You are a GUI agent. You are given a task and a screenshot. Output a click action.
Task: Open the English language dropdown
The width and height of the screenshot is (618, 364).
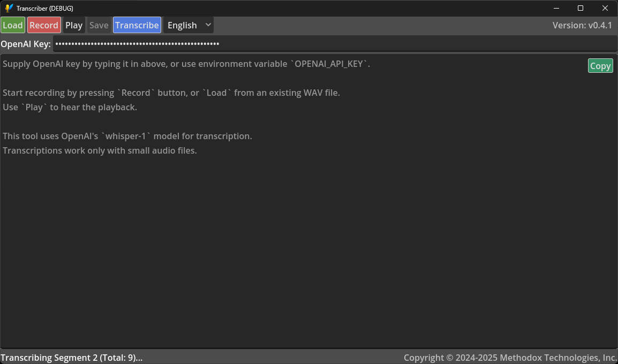click(x=189, y=25)
